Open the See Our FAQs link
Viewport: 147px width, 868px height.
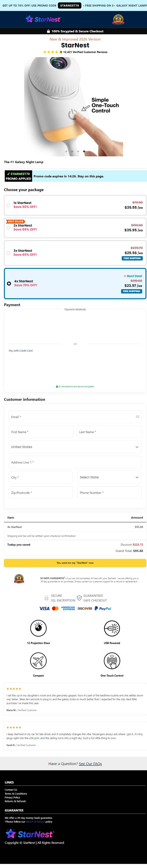click(x=90, y=764)
